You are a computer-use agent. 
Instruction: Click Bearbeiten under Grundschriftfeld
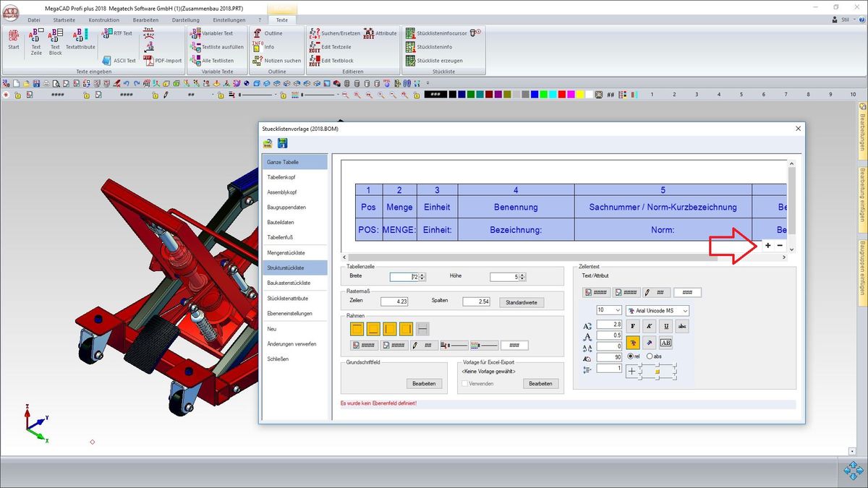(423, 384)
